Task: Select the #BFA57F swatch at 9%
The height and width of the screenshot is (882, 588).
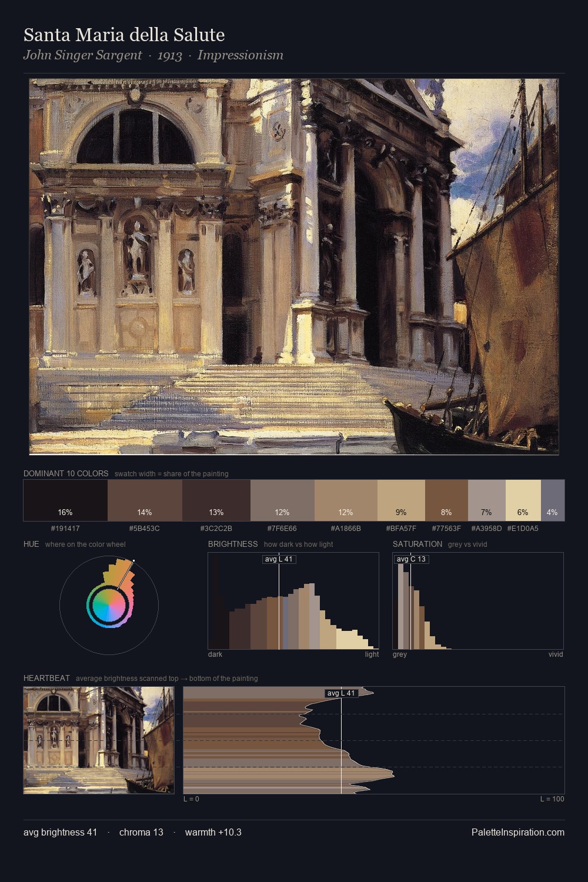Action: pos(401,500)
